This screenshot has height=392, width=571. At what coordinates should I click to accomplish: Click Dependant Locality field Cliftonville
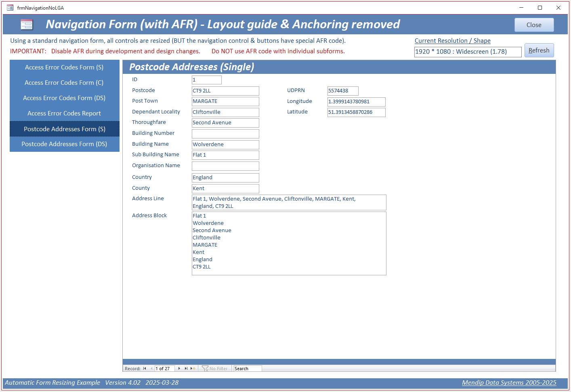pos(225,112)
